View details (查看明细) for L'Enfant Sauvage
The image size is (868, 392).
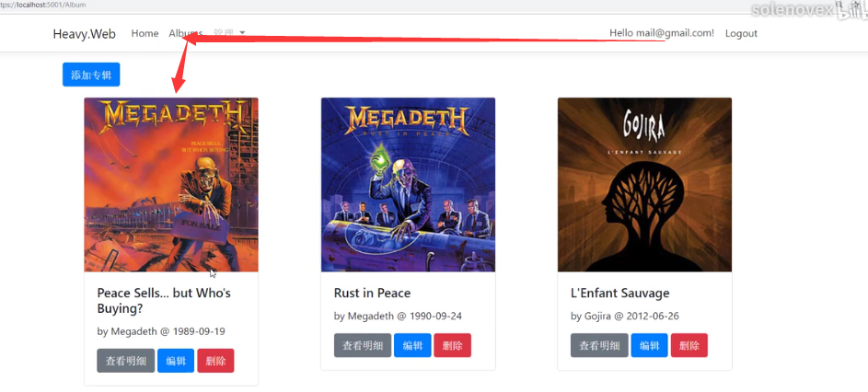click(x=599, y=345)
